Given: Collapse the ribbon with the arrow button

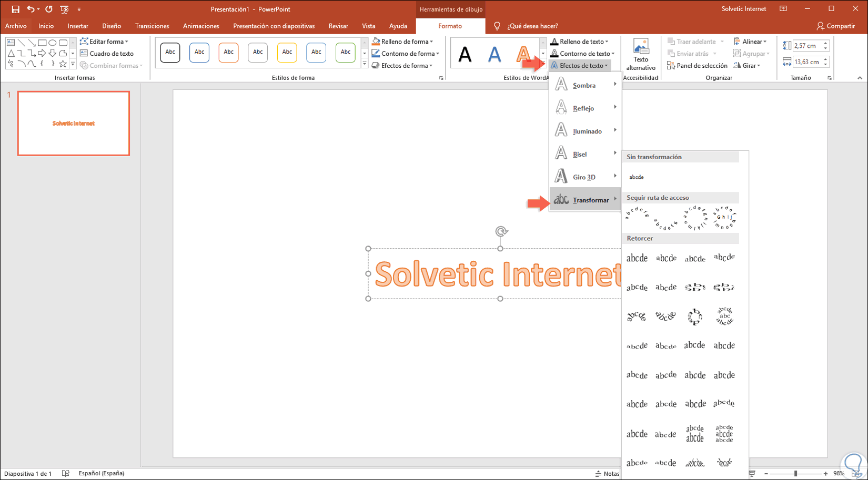Looking at the screenshot, I should (860, 78).
